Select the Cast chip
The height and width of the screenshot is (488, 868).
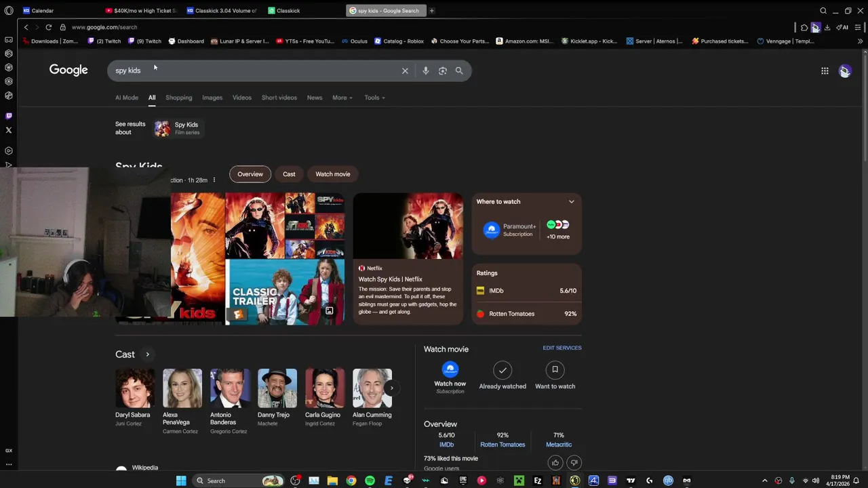coord(289,174)
